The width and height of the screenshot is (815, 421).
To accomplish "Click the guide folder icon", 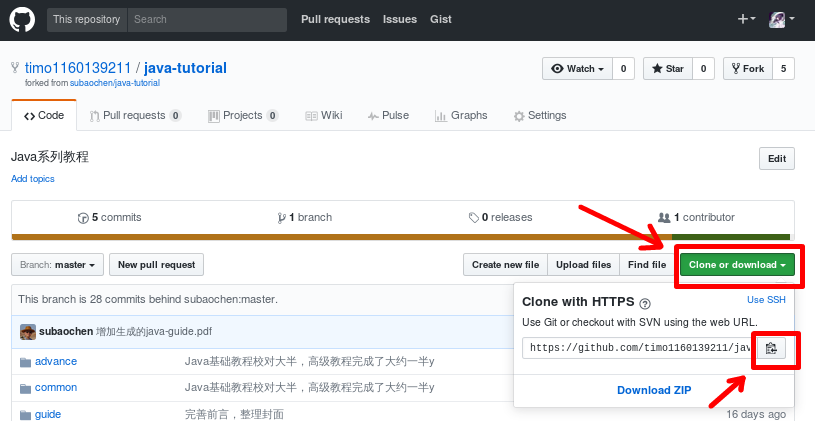I will pos(25,415).
